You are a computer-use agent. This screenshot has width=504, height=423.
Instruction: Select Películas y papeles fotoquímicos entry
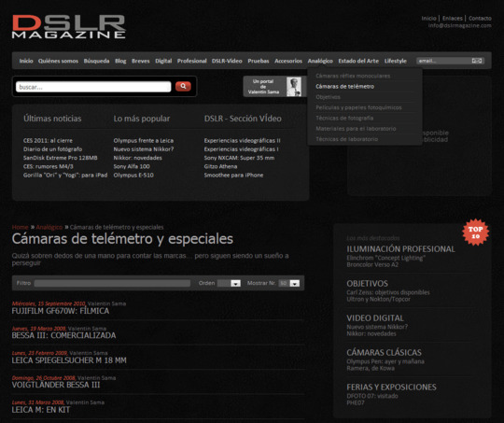click(358, 107)
